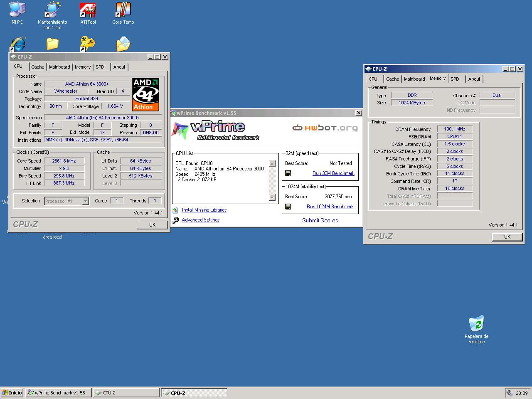Click the Code Name Winchester field
Image resolution: width=532 pixels, height=399 pixels.
click(66, 91)
